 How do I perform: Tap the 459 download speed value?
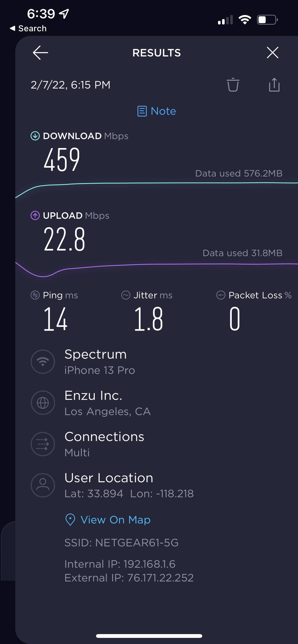tap(62, 159)
